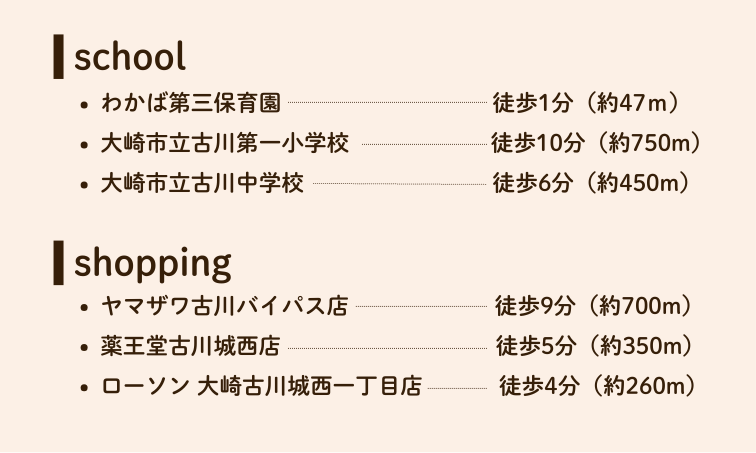The height and width of the screenshot is (453, 756).
Task: Select ヤマザワ古川バイパス店 in the shopping list
Action: [225, 306]
